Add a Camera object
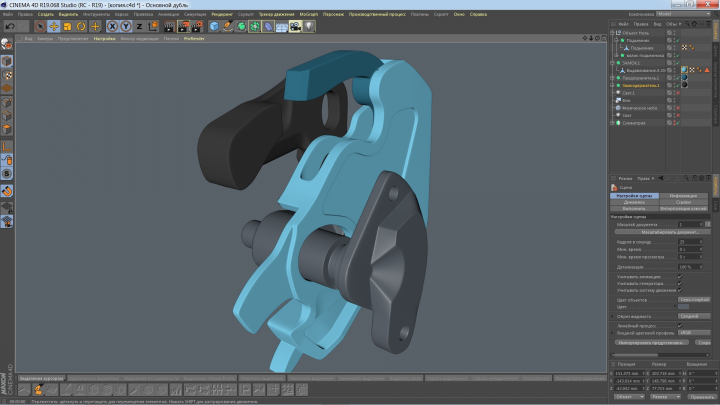720x405 pixels. tap(295, 26)
